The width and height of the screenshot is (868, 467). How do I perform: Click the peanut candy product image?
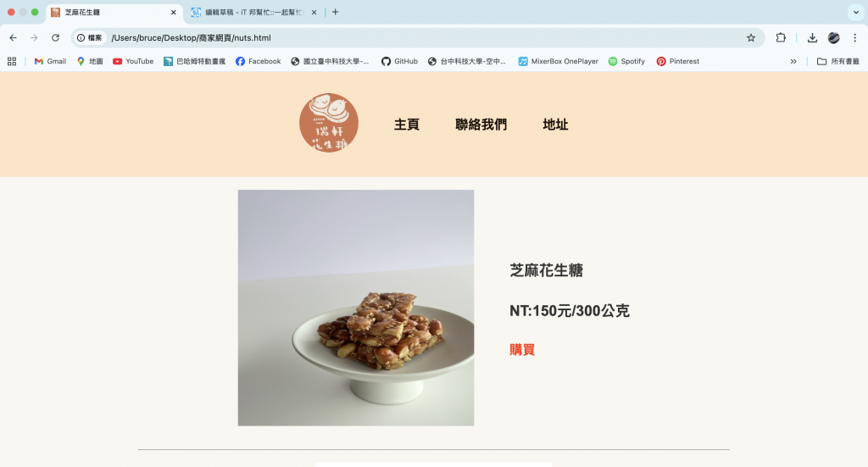click(x=356, y=309)
